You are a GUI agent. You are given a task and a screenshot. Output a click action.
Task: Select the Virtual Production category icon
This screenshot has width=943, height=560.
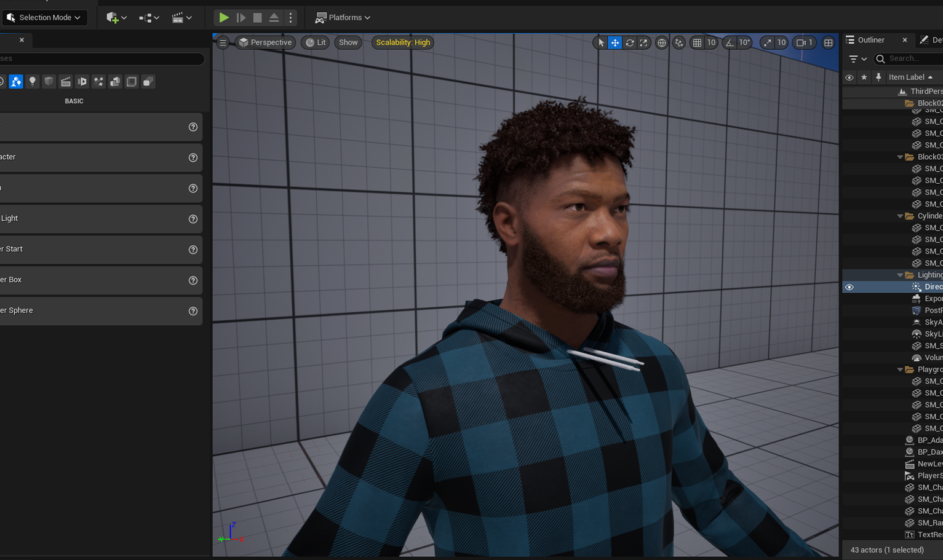(x=82, y=82)
